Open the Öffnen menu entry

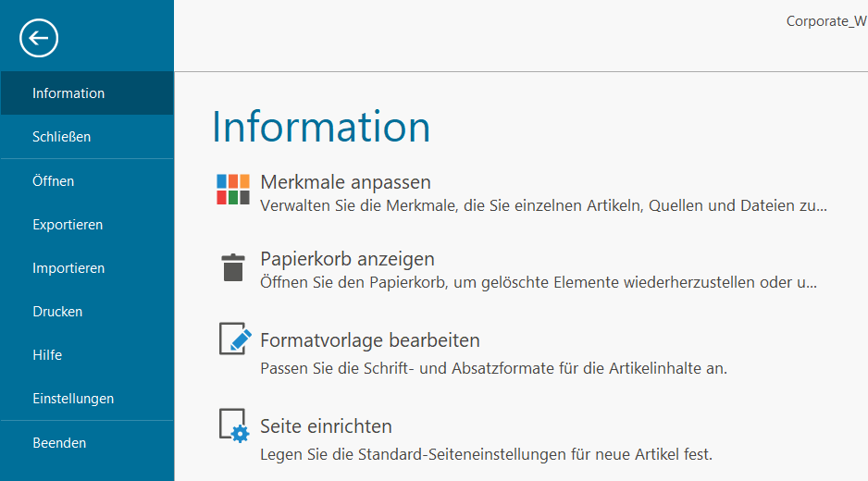click(87, 181)
